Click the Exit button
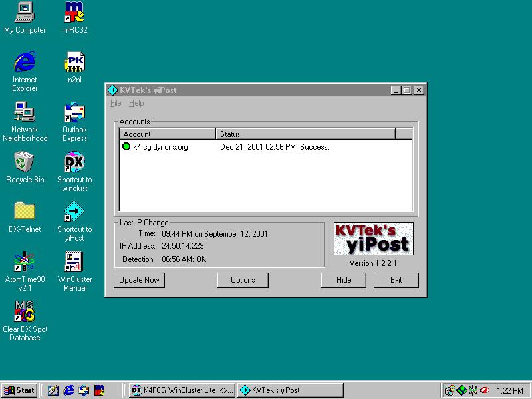This screenshot has height=399, width=532. coord(396,280)
